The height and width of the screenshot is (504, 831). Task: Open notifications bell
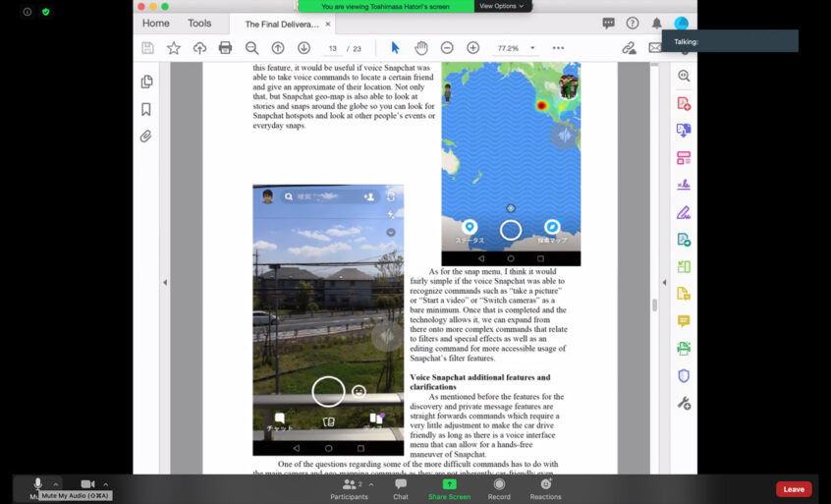(x=656, y=23)
